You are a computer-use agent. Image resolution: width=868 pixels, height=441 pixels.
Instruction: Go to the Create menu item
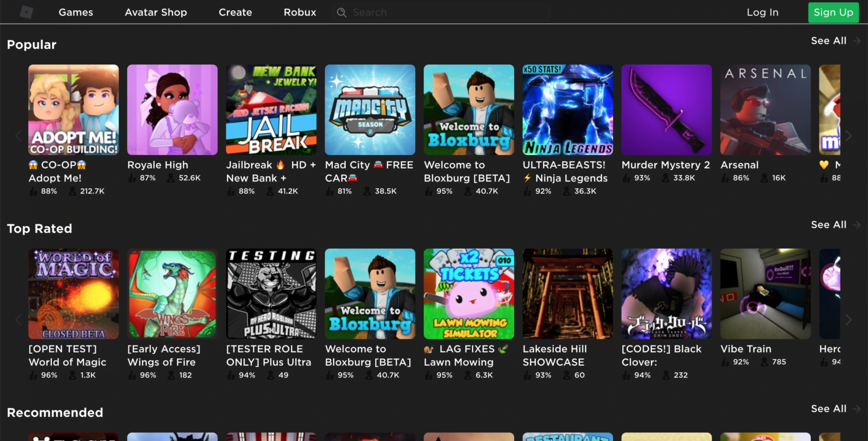click(235, 12)
